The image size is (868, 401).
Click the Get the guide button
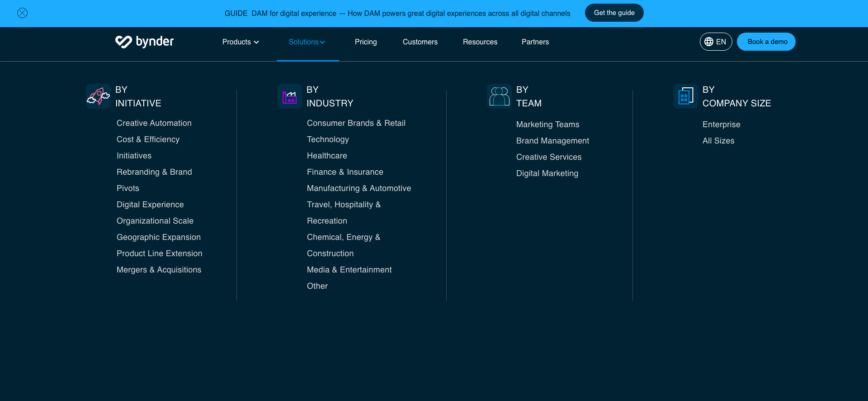click(x=614, y=13)
